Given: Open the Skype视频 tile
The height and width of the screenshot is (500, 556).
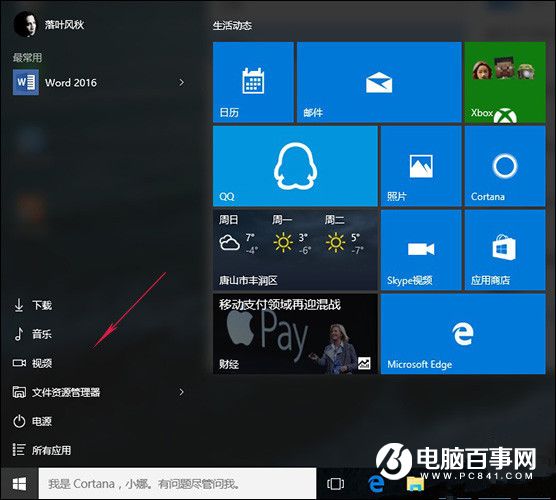Looking at the screenshot, I should click(421, 250).
